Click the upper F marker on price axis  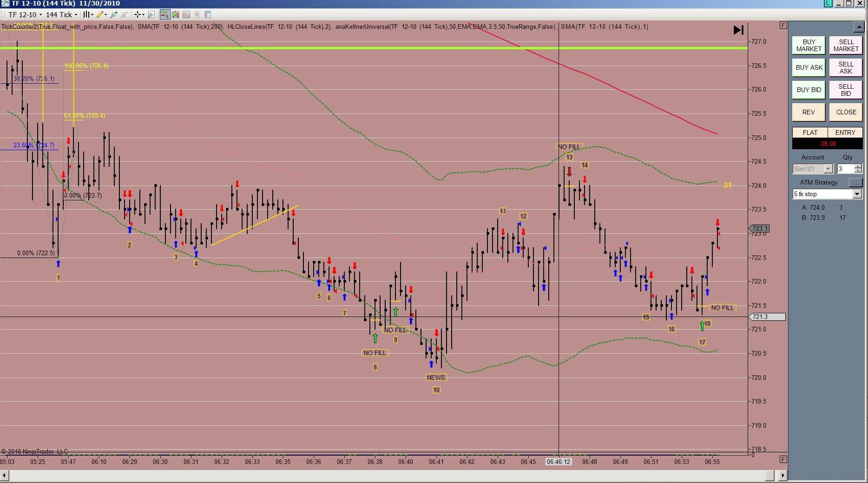click(x=783, y=25)
